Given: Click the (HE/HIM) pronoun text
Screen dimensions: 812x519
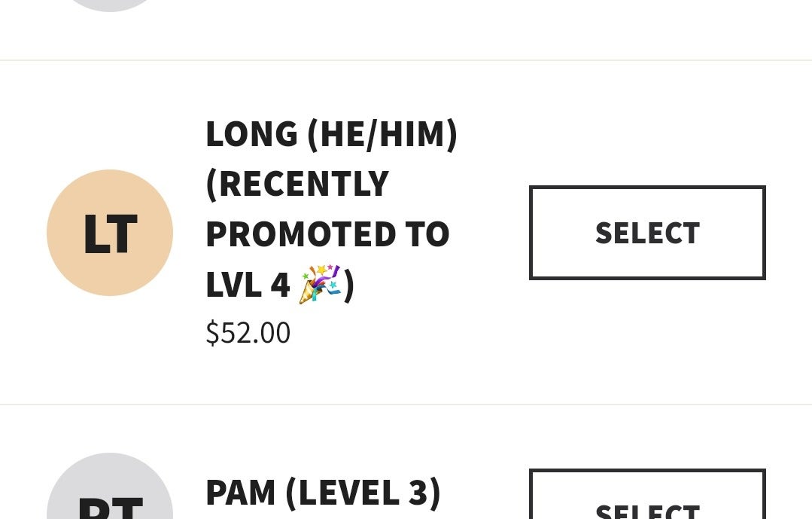Looking at the screenshot, I should point(382,134).
